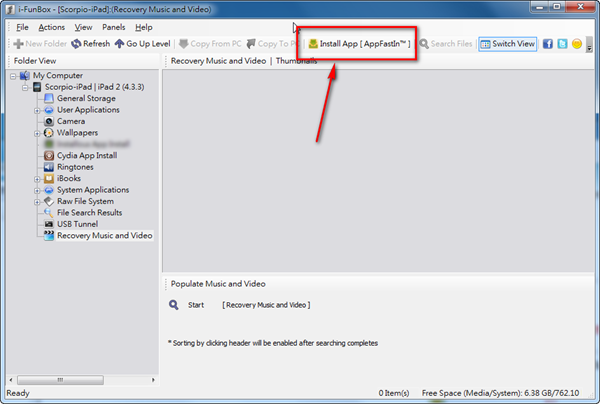Image resolution: width=600 pixels, height=404 pixels.
Task: Select Recovery Music and Video tab header
Action: click(218, 61)
